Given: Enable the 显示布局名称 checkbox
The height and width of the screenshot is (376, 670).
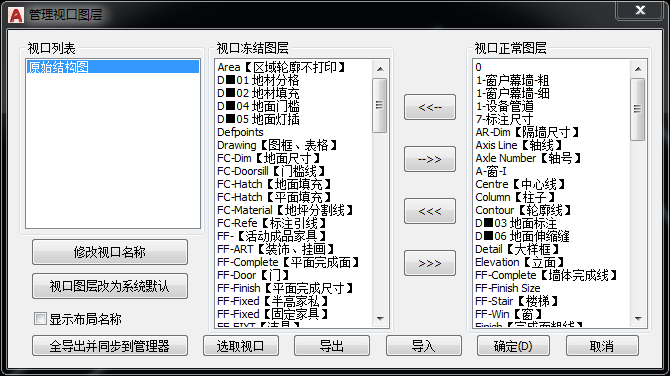Looking at the screenshot, I should coord(40,318).
